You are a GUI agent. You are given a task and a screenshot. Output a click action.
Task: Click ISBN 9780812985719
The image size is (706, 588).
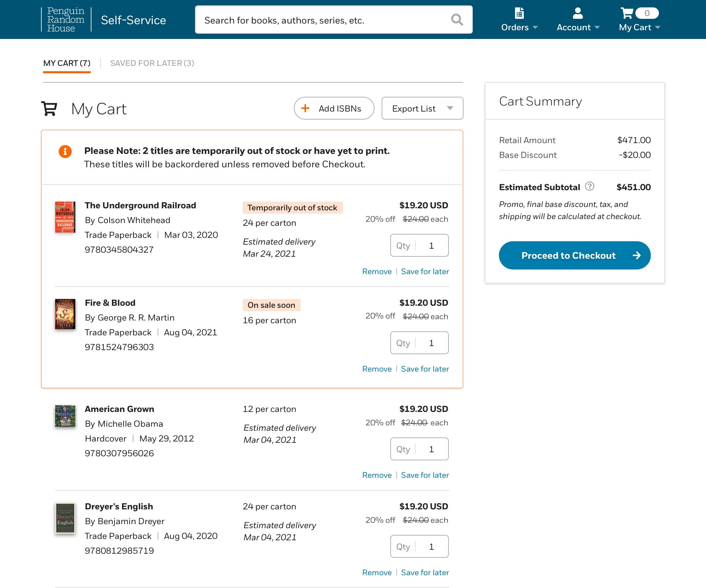point(119,551)
